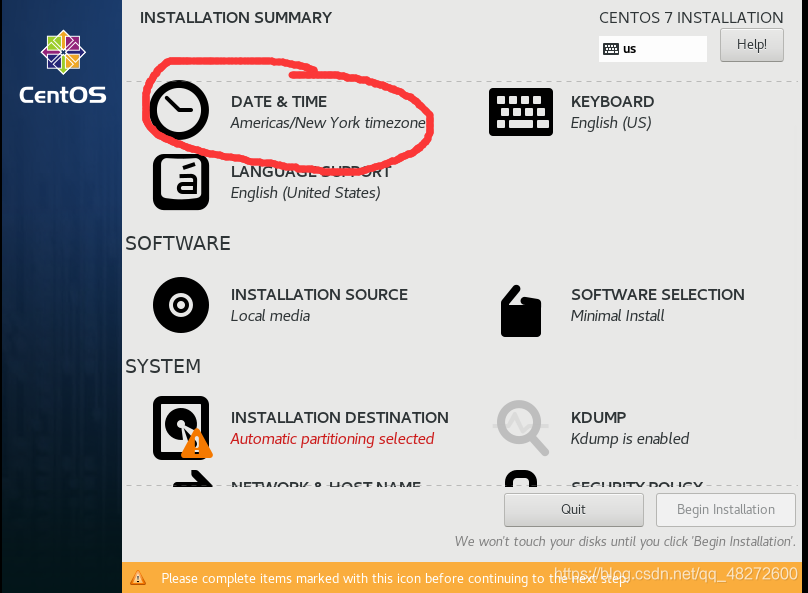The height and width of the screenshot is (593, 808).
Task: Open the Keyboard layout icon
Action: [521, 112]
